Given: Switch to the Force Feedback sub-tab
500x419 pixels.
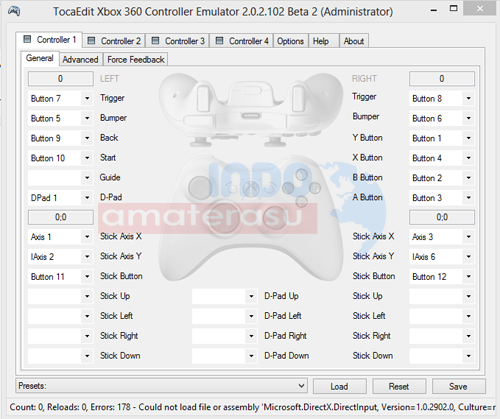Looking at the screenshot, I should tap(135, 59).
